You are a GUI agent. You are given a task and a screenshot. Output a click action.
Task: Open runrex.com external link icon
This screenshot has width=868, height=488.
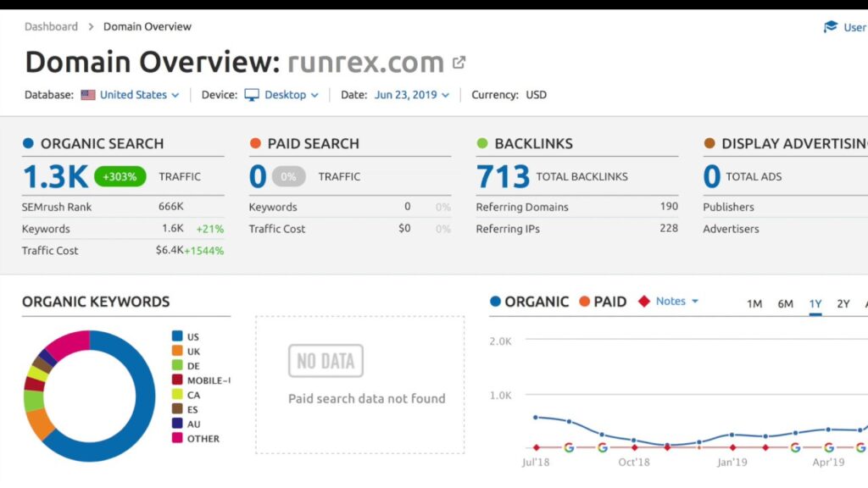459,63
